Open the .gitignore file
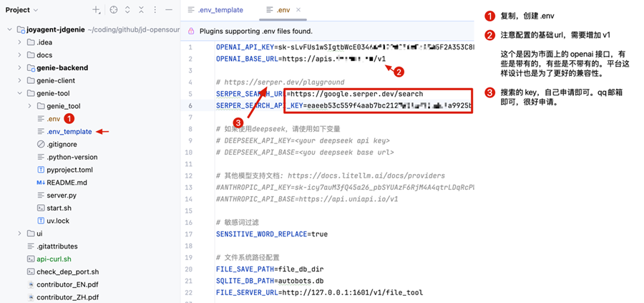 pyautogui.click(x=62, y=144)
